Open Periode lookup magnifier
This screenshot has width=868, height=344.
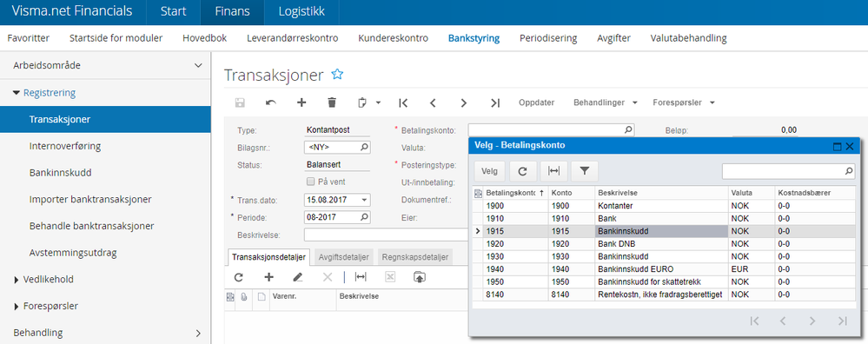point(364,217)
